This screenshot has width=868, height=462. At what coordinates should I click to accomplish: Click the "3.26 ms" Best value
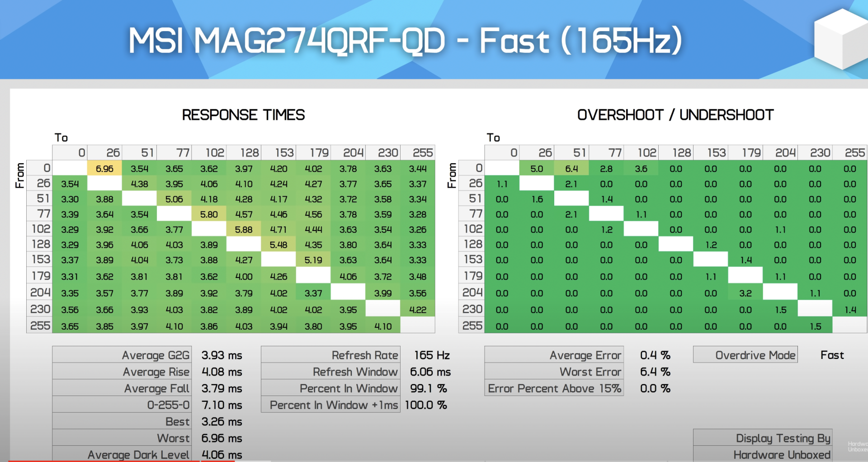[222, 422]
